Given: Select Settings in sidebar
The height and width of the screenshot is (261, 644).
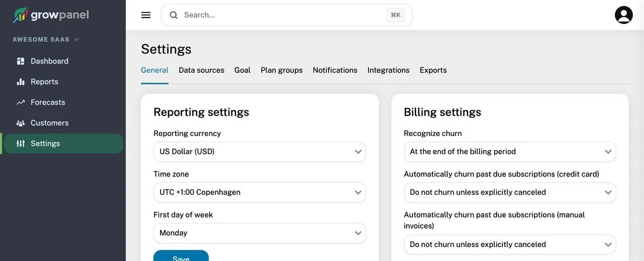Looking at the screenshot, I should [x=63, y=144].
